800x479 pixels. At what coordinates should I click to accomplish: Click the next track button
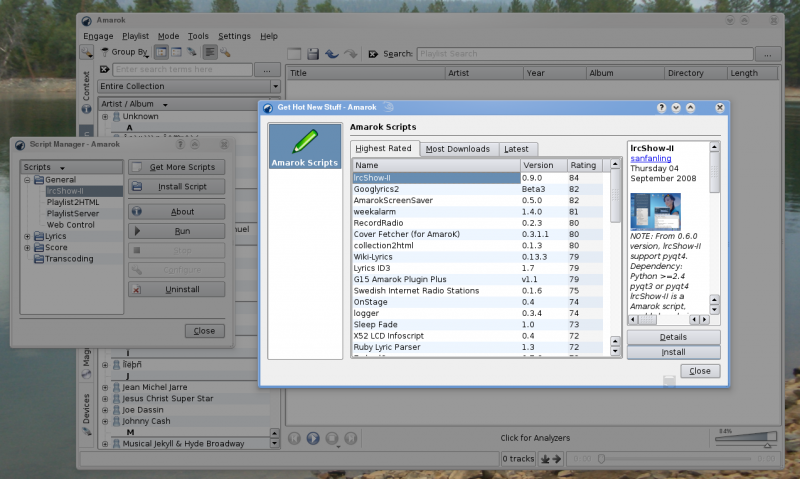click(x=351, y=438)
